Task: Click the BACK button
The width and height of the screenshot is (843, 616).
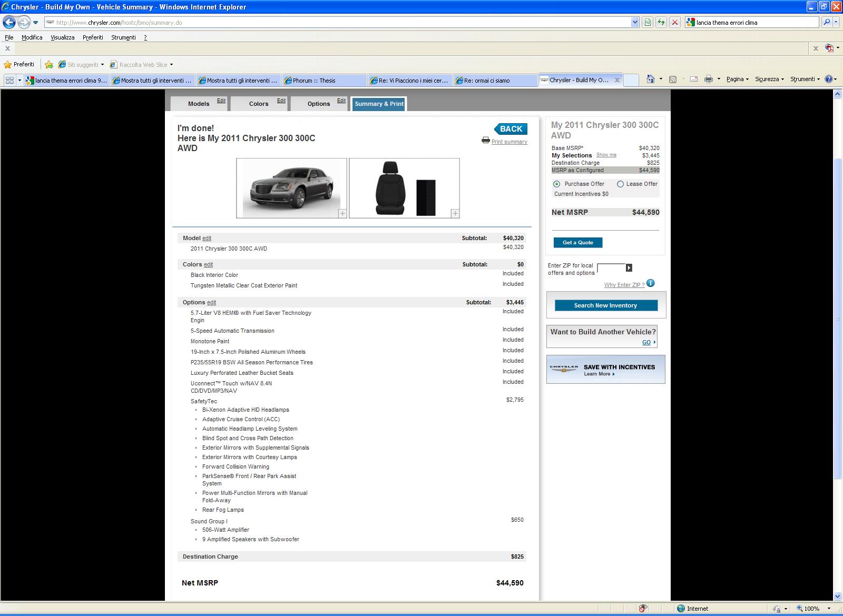Action: click(511, 129)
